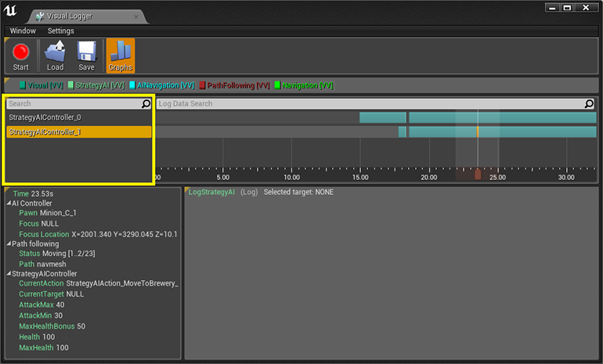Toggle the Navigation [VV] category filter
Screen dimensions: 603x364
[x=304, y=85]
